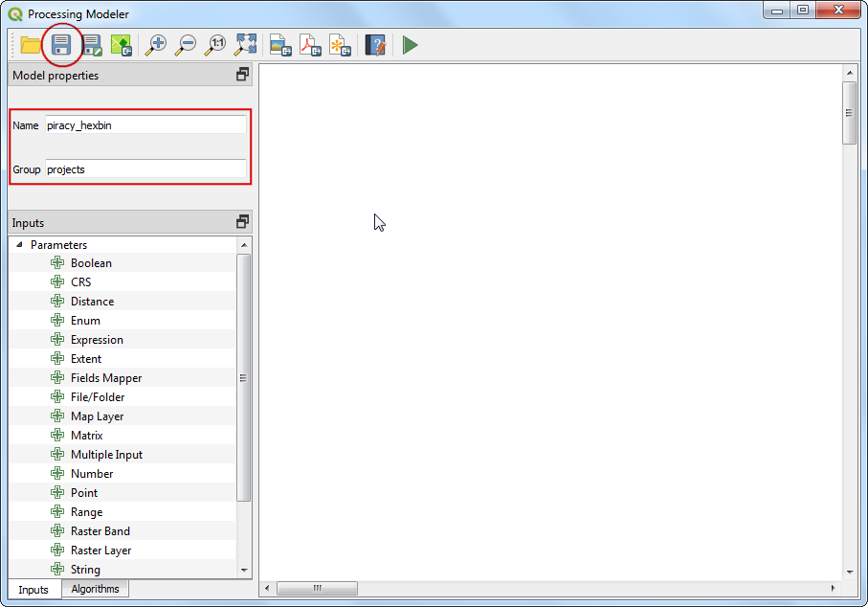Select the Raster Layer parameter
This screenshot has height=607, width=868.
[100, 551]
